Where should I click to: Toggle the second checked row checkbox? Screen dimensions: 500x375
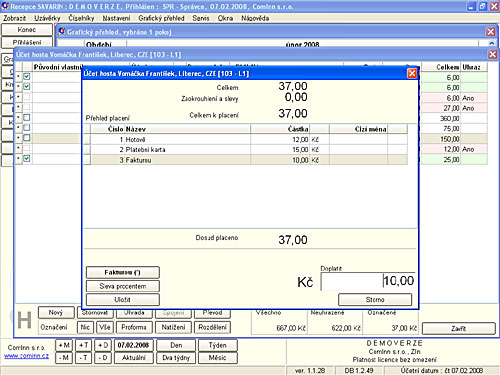(x=27, y=86)
